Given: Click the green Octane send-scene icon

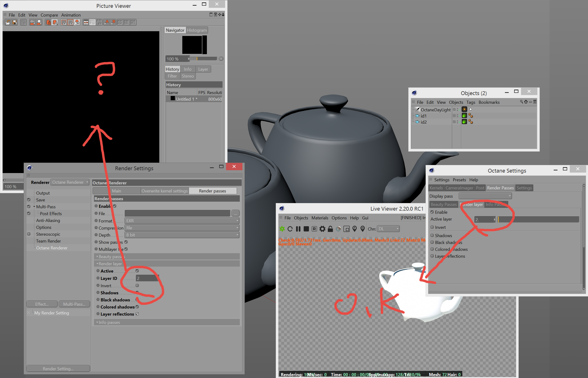Looking at the screenshot, I should (x=282, y=229).
